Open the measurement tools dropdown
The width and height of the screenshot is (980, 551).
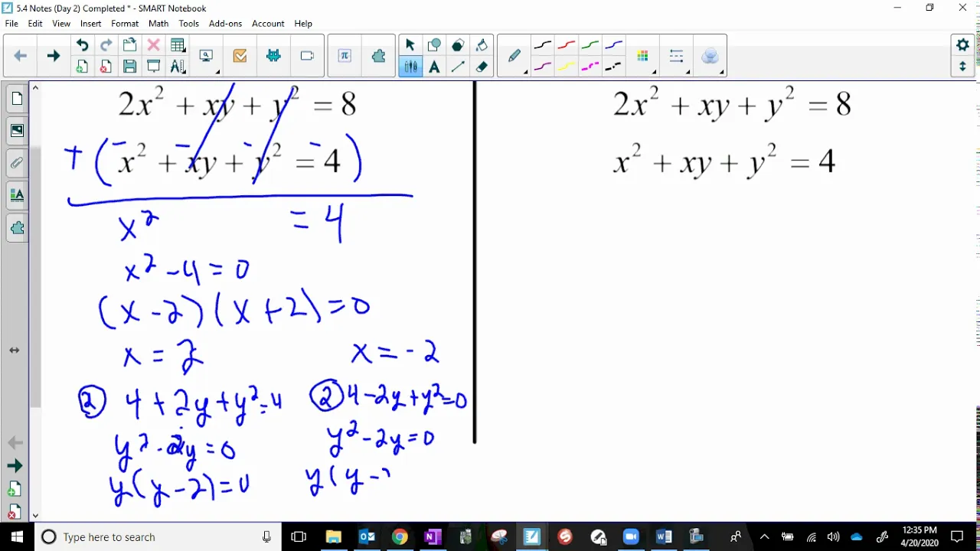coord(178,67)
